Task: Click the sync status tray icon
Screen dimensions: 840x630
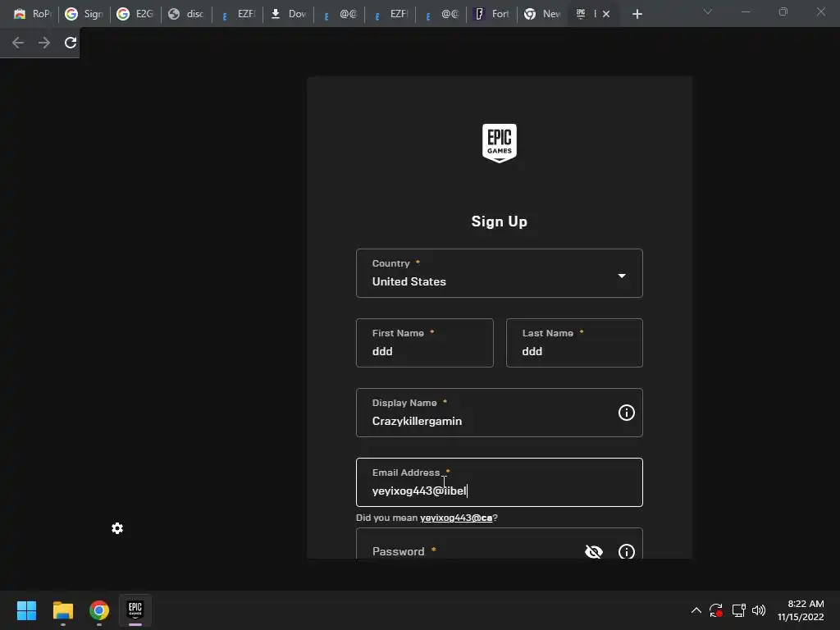Action: click(x=716, y=610)
